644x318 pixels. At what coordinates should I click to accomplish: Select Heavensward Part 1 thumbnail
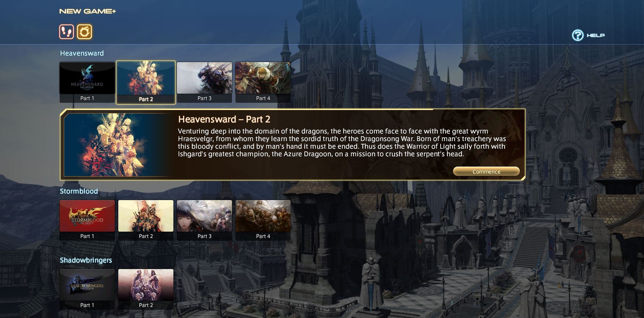(87, 82)
